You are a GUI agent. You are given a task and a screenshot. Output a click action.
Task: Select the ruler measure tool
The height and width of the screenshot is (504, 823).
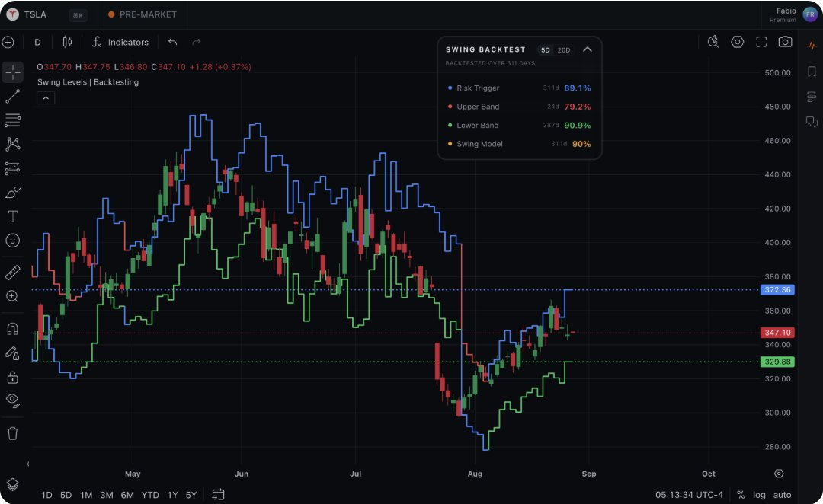click(13, 273)
